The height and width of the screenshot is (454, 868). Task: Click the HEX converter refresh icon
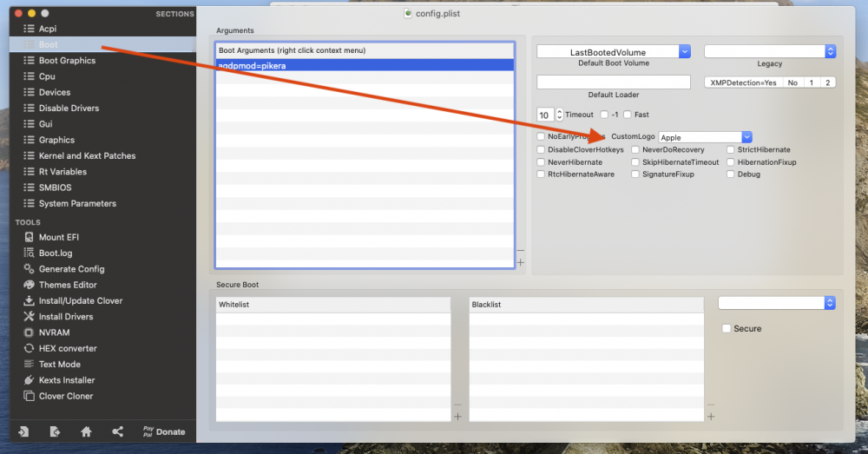coord(29,348)
